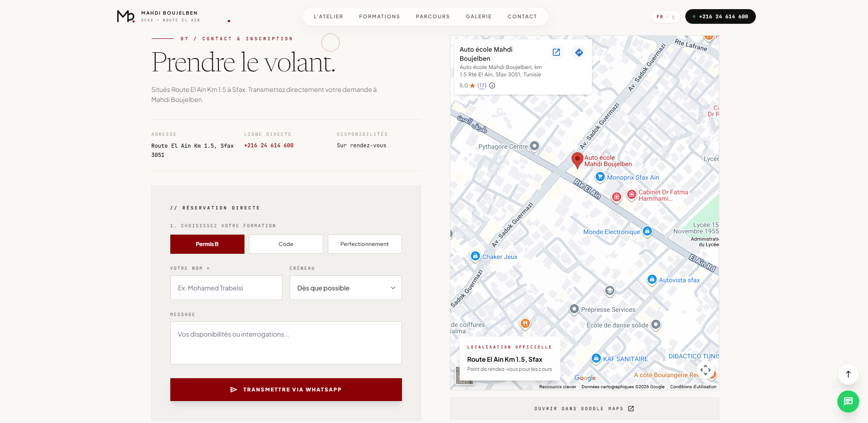
Task: Click the red Auto école map pin
Action: [577, 161]
